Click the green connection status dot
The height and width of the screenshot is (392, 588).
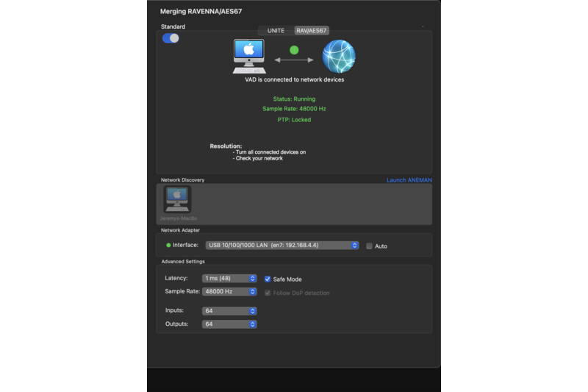[x=295, y=50]
